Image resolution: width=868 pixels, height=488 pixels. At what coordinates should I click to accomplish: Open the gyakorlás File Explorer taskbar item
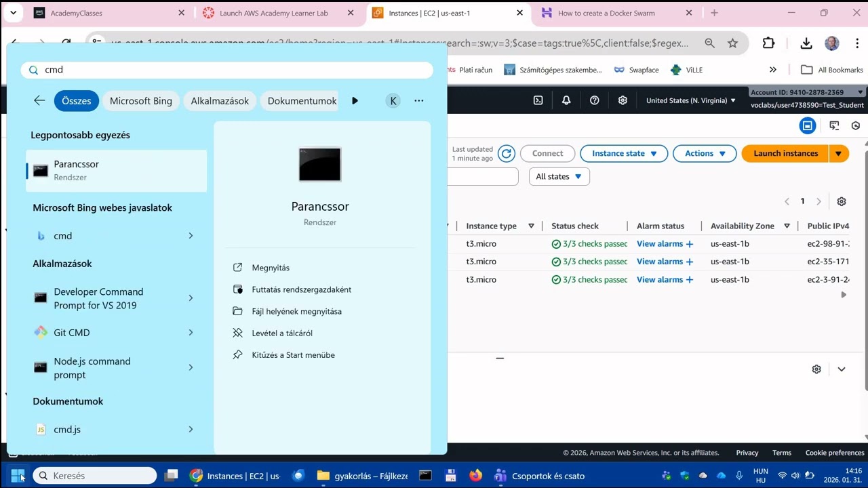[x=362, y=476]
